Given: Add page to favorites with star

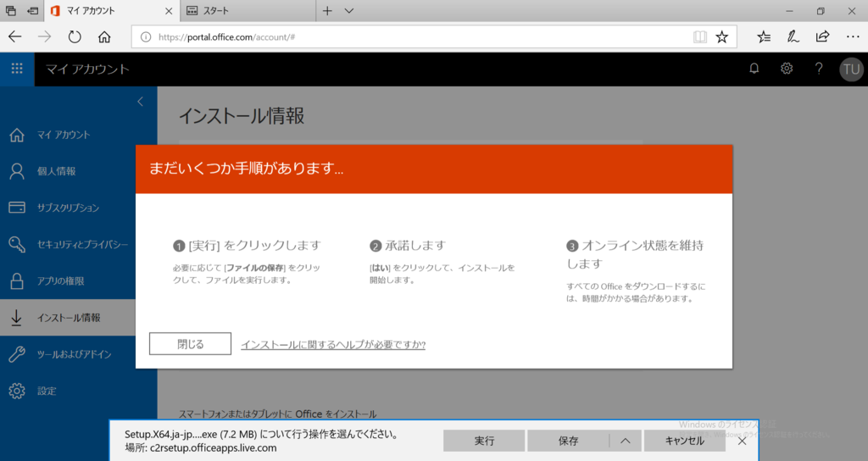Looking at the screenshot, I should [x=722, y=37].
